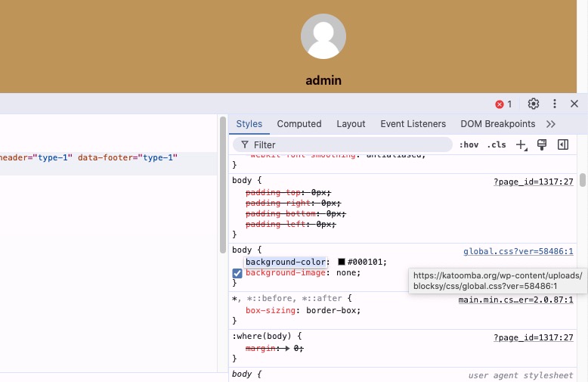The height and width of the screenshot is (382, 588).
Task: Toggle the computed styles sidebar icon
Action: tap(563, 144)
